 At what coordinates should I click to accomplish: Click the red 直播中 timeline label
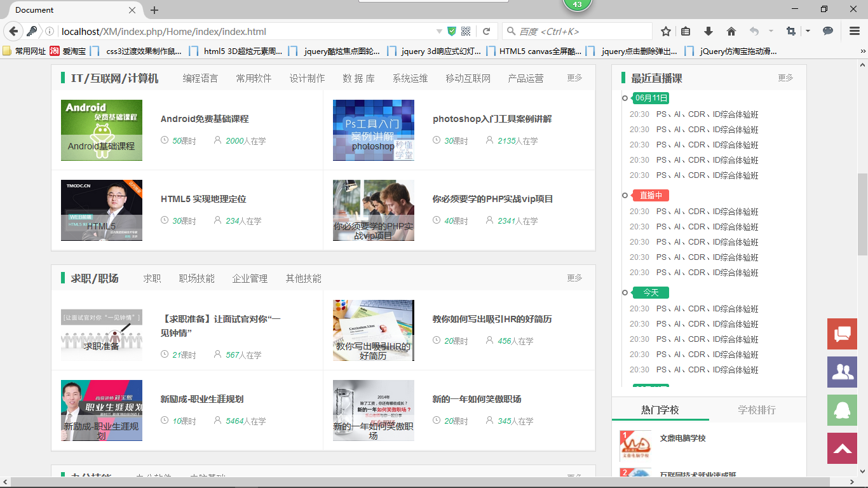(651, 196)
